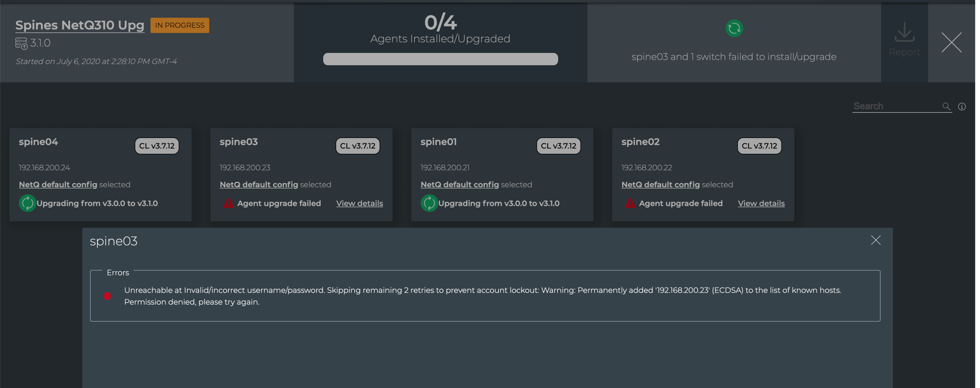Click the search magnifier icon
The width and height of the screenshot is (980, 388).
tap(946, 106)
